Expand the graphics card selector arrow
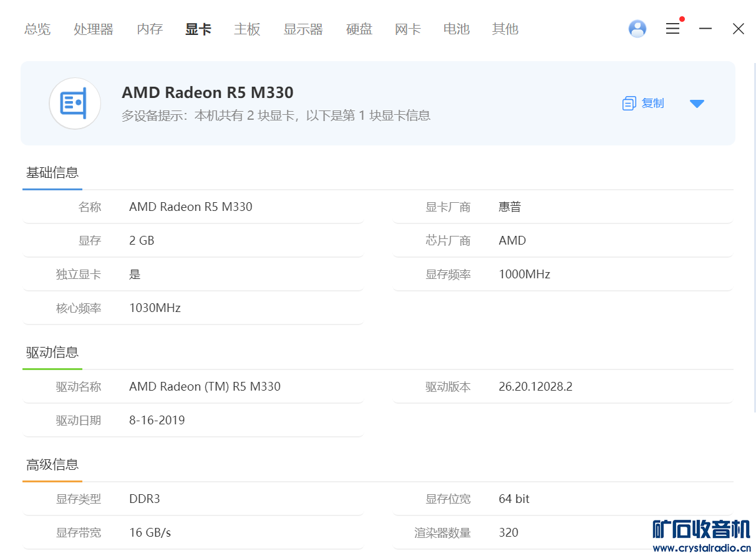 (x=697, y=104)
